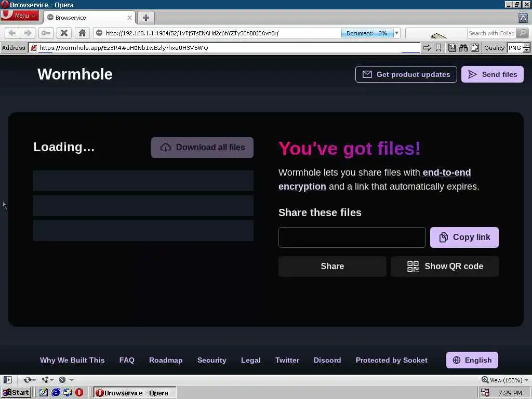Open the Legal footer link
Viewport: 532px width, 399px height.
(251, 361)
